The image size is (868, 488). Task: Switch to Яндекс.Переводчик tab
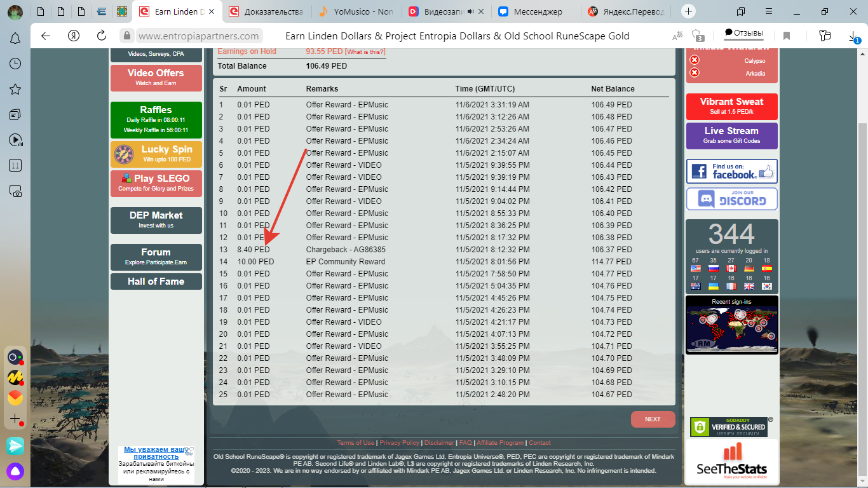(x=627, y=11)
